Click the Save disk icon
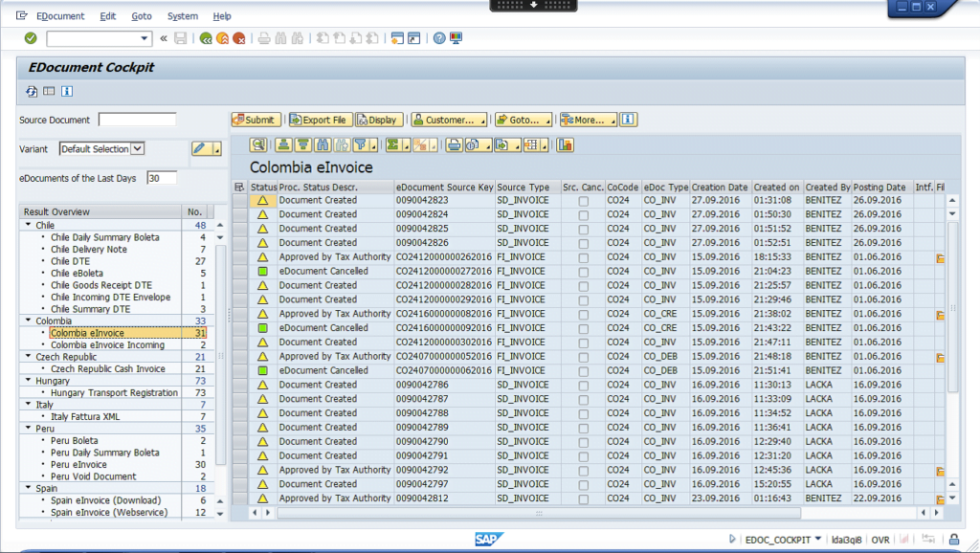The width and height of the screenshot is (980, 553). 181,38
